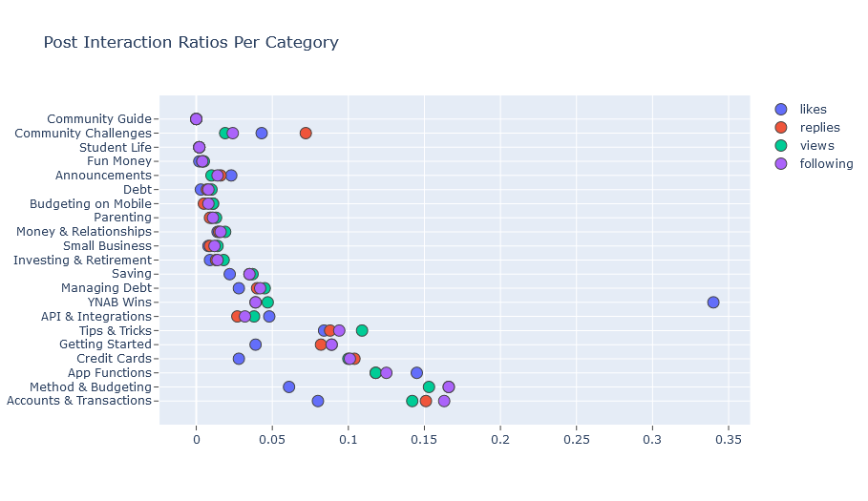Click the 0.1 x-axis tick label
Viewport: 868px width, 501px height.
pyautogui.click(x=349, y=440)
